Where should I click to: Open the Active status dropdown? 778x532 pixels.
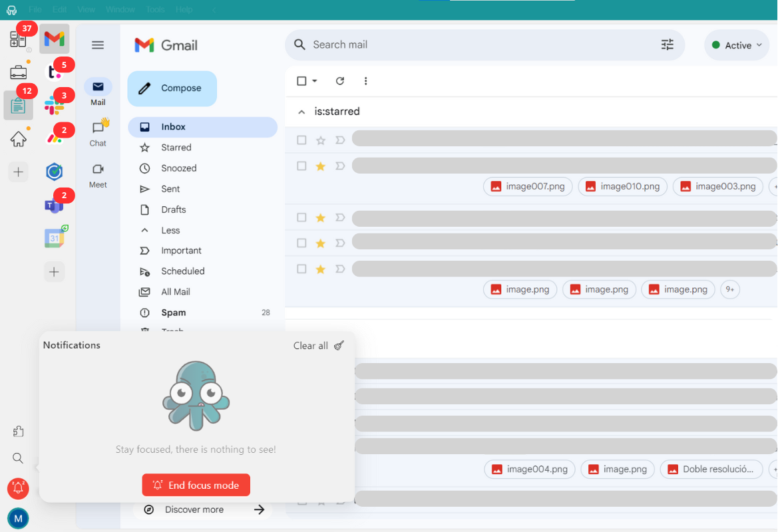click(x=737, y=45)
